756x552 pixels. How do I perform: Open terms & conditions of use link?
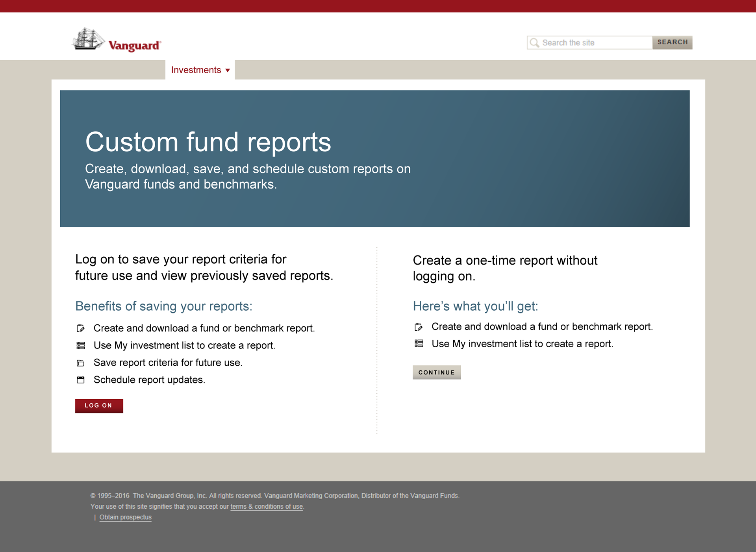click(x=267, y=506)
